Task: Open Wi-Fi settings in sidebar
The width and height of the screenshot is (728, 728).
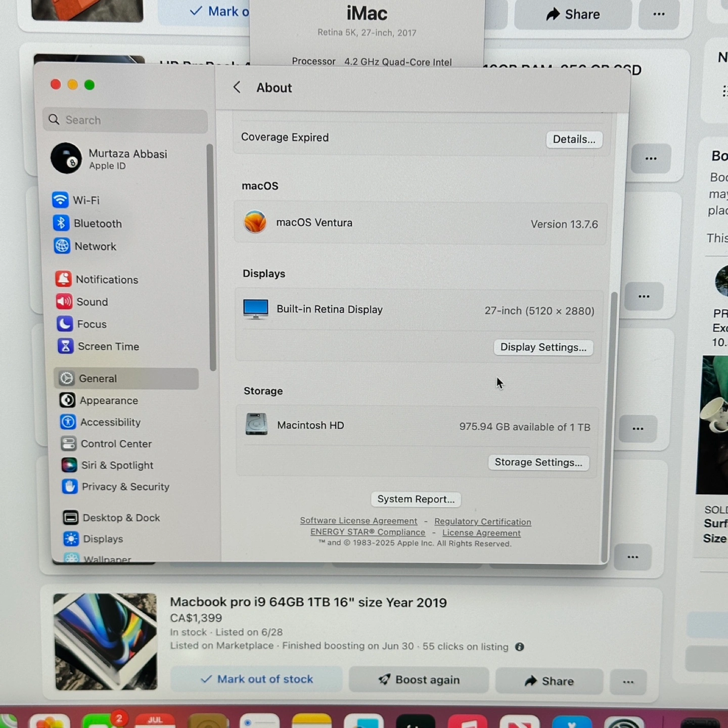Action: pos(76,200)
